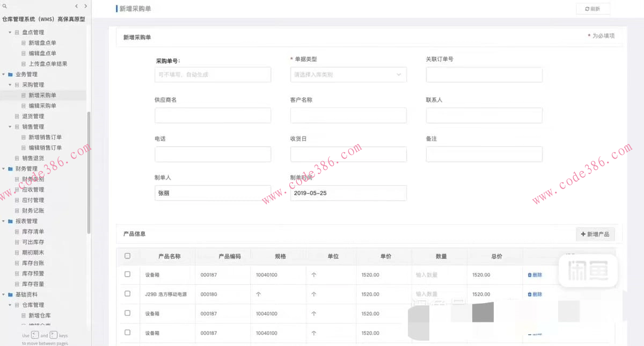
Task: Click the 单价 column header
Action: tap(386, 256)
